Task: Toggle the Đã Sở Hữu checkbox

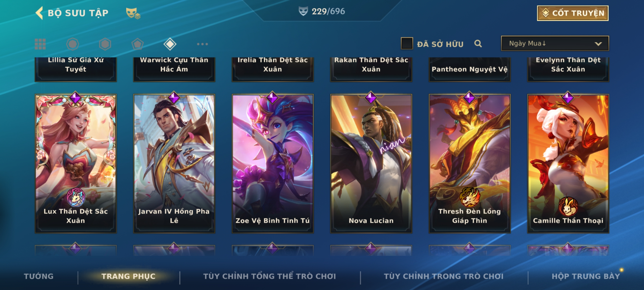Action: (407, 44)
